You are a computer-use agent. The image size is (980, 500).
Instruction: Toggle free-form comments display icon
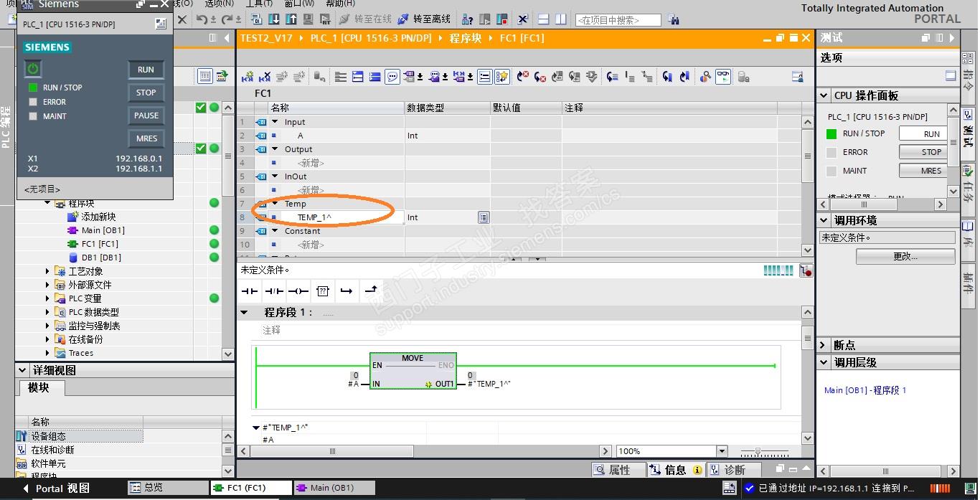(x=392, y=77)
